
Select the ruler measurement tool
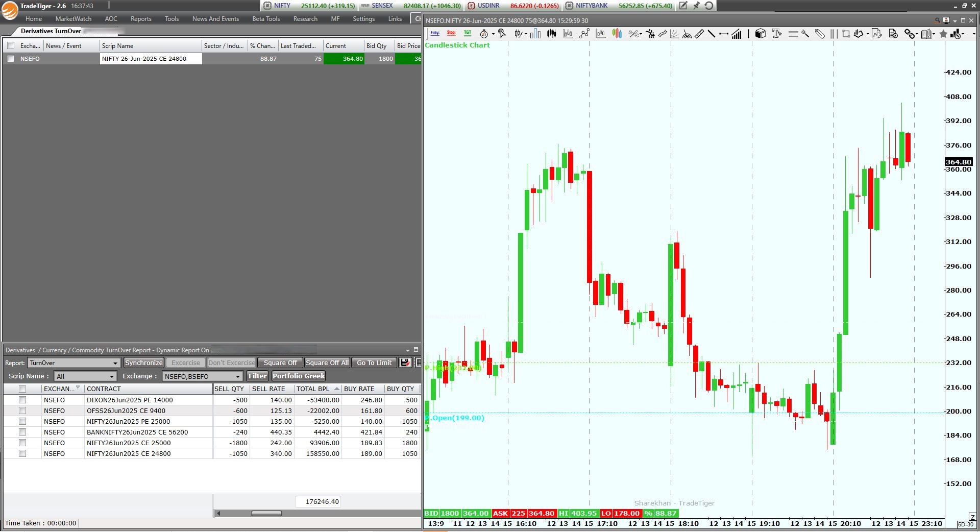click(x=699, y=34)
